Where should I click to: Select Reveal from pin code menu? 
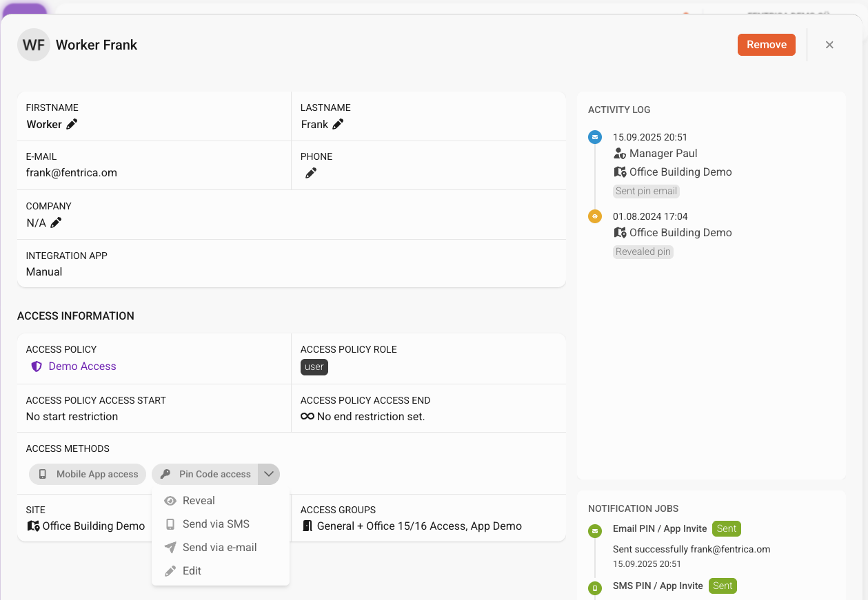click(x=199, y=501)
